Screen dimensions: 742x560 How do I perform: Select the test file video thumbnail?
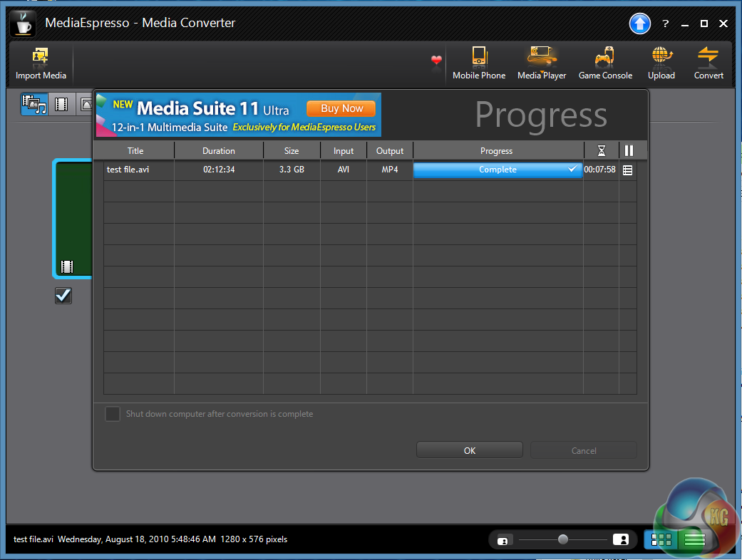74,218
